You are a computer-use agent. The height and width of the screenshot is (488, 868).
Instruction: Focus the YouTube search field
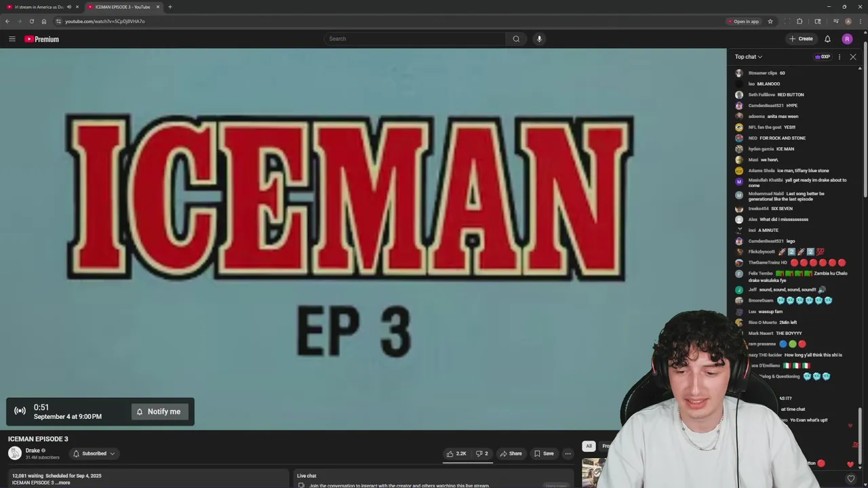pyautogui.click(x=415, y=39)
